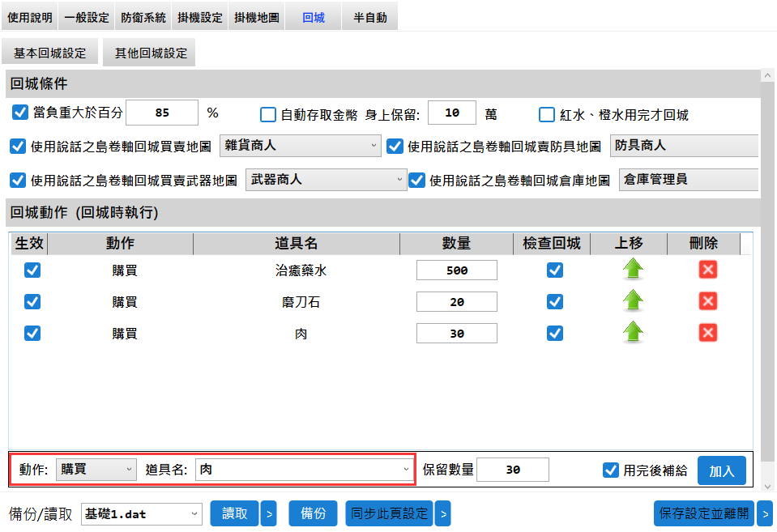Remove 磨刀石 entry using red X icon
Image resolution: width=777 pixels, height=532 pixels.
coord(708,301)
